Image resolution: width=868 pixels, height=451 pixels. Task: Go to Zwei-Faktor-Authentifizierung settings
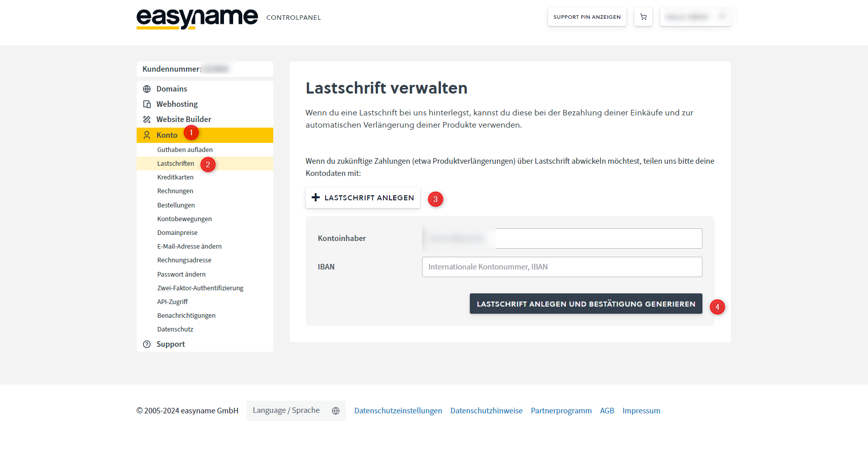pyautogui.click(x=200, y=288)
